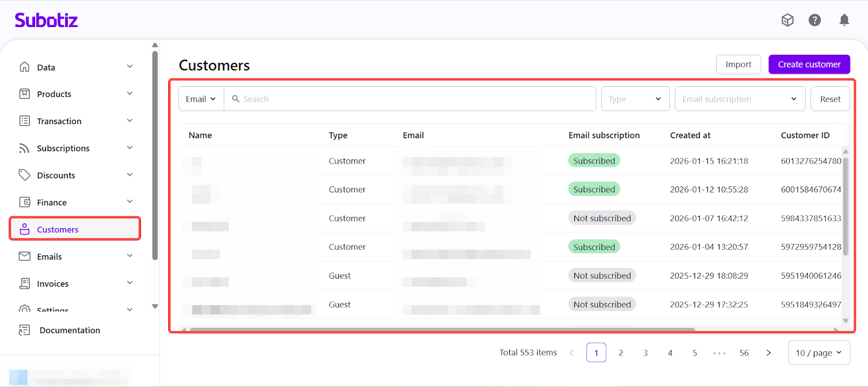Click the Emails envelope icon
Image resolution: width=868 pixels, height=387 pixels.
pyautogui.click(x=24, y=256)
